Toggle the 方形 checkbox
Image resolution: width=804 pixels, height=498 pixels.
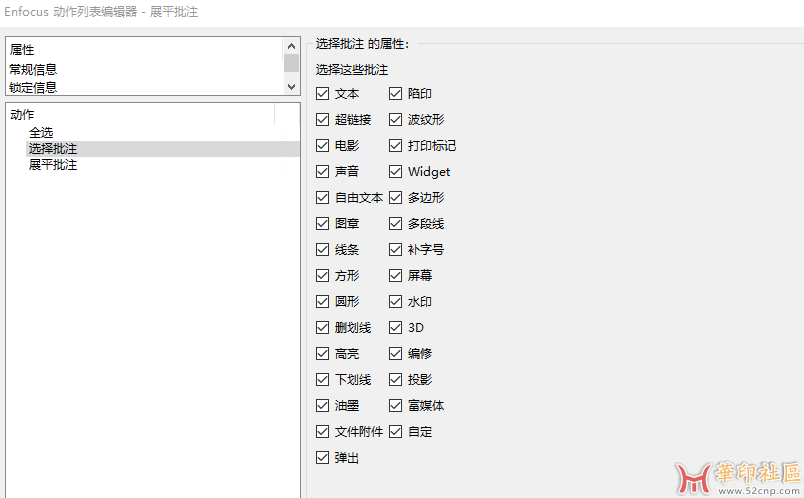click(x=323, y=275)
